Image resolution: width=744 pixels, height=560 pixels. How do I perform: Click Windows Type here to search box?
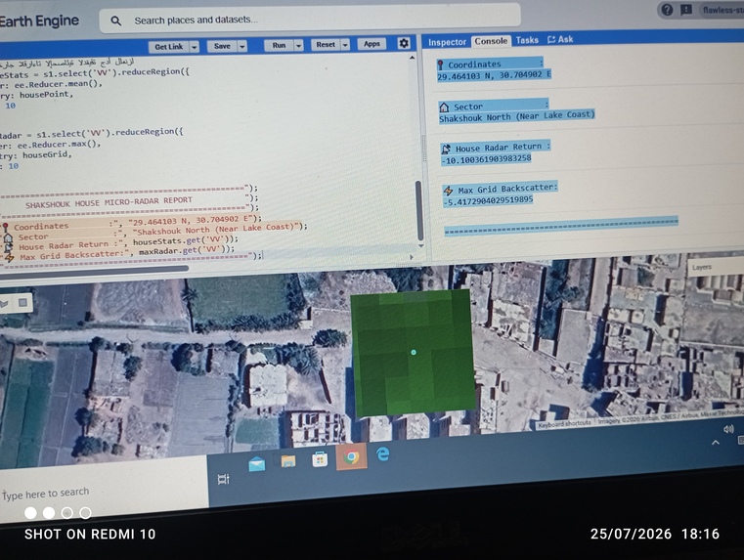[104, 488]
